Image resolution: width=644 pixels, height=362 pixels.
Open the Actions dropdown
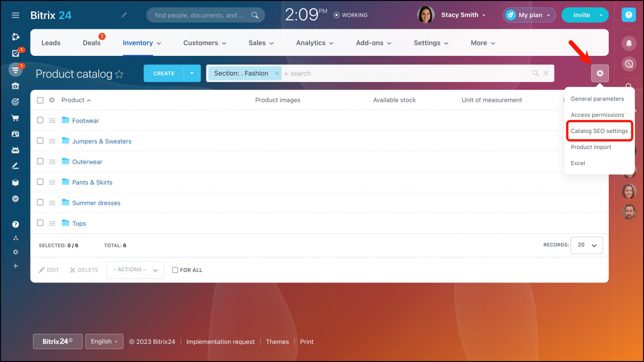point(135,270)
